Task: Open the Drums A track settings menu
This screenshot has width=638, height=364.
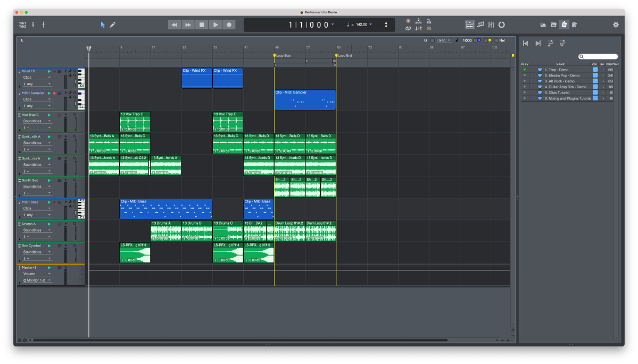Action: (x=60, y=224)
